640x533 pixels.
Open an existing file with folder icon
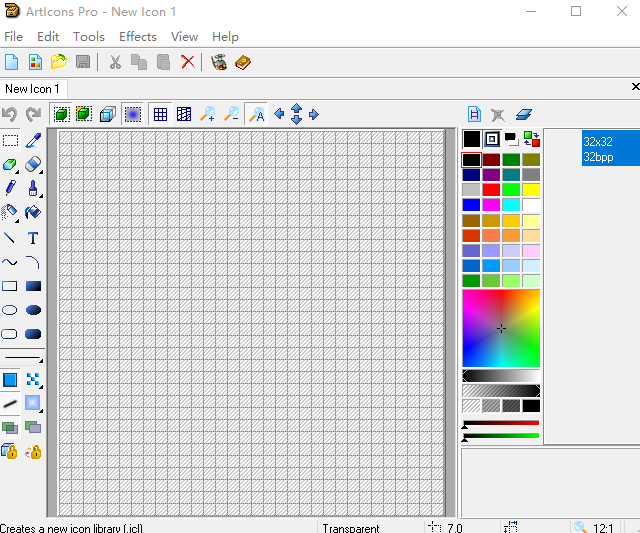[x=59, y=62]
